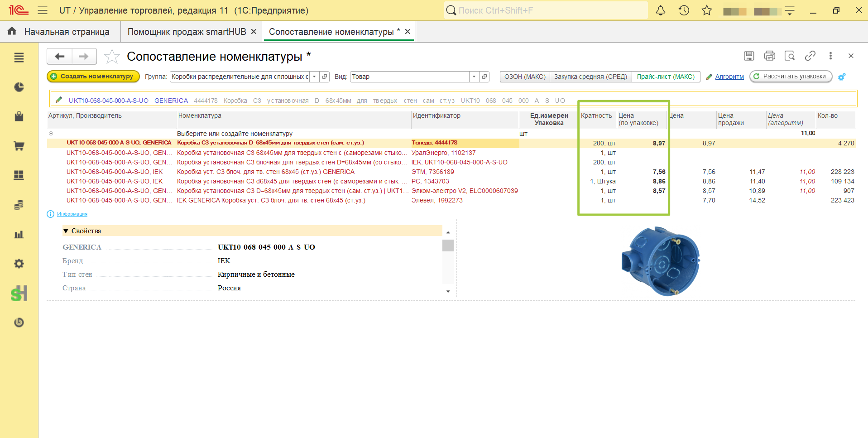Click the get link chain icon
The height and width of the screenshot is (438, 868).
pyautogui.click(x=810, y=56)
